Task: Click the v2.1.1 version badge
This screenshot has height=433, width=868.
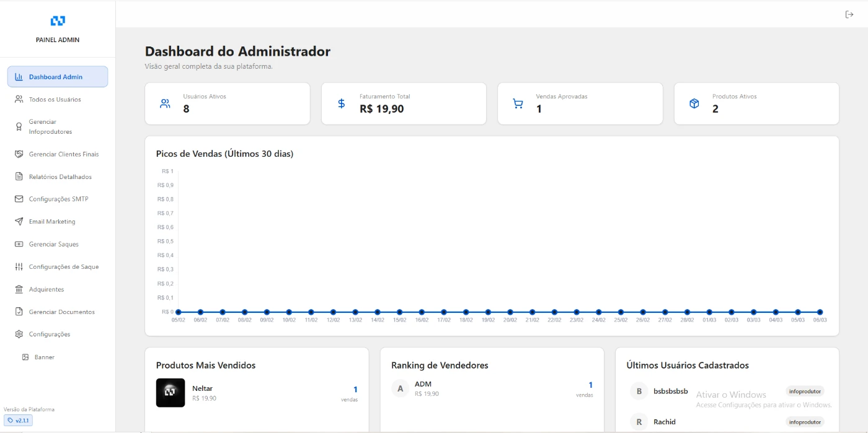Action: tap(19, 421)
